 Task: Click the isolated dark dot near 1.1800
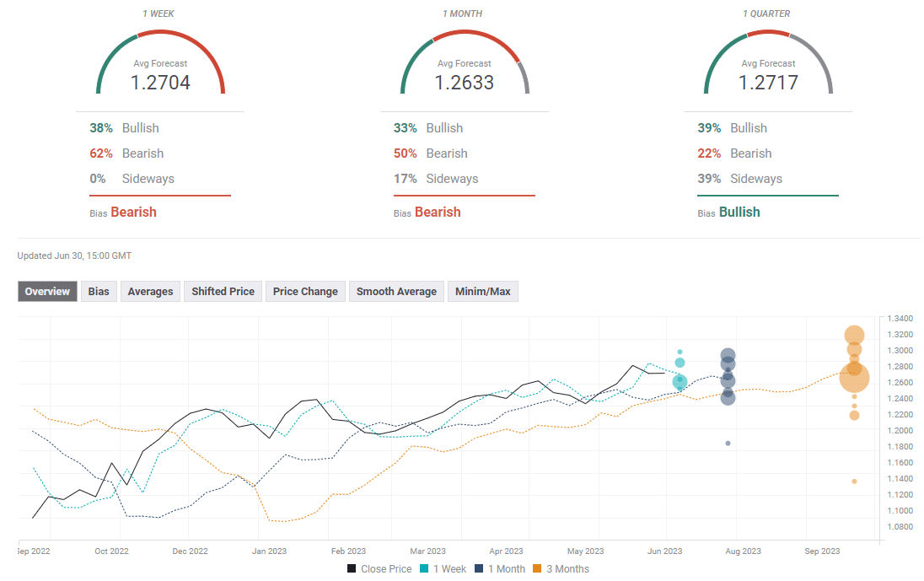(x=728, y=444)
